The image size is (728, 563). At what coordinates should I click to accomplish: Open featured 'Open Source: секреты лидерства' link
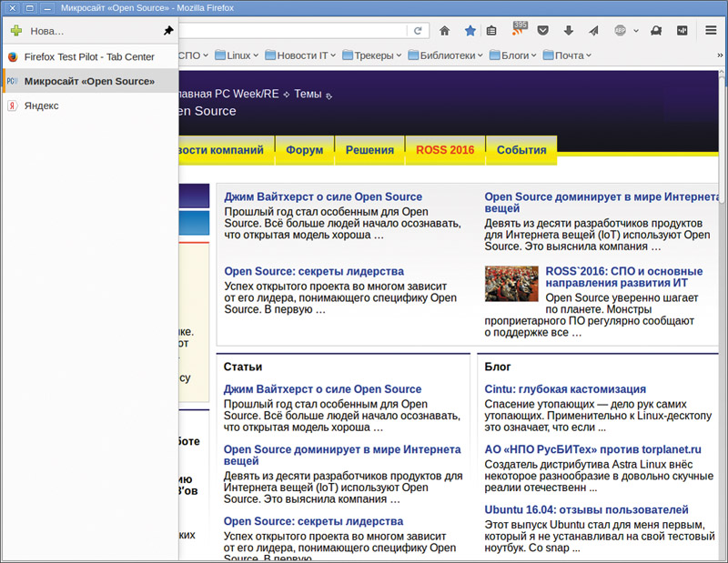tap(314, 271)
